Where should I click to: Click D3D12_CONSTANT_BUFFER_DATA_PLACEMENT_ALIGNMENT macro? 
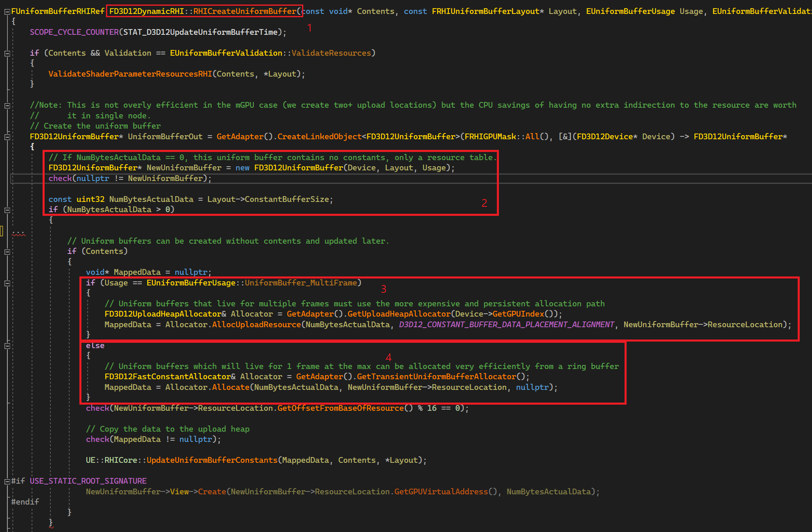click(x=506, y=325)
